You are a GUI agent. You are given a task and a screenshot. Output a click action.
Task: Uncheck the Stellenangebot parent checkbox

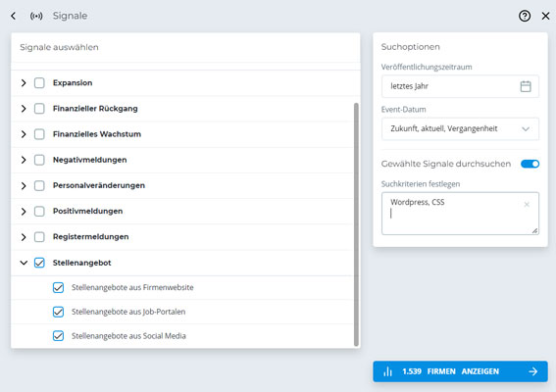click(39, 263)
